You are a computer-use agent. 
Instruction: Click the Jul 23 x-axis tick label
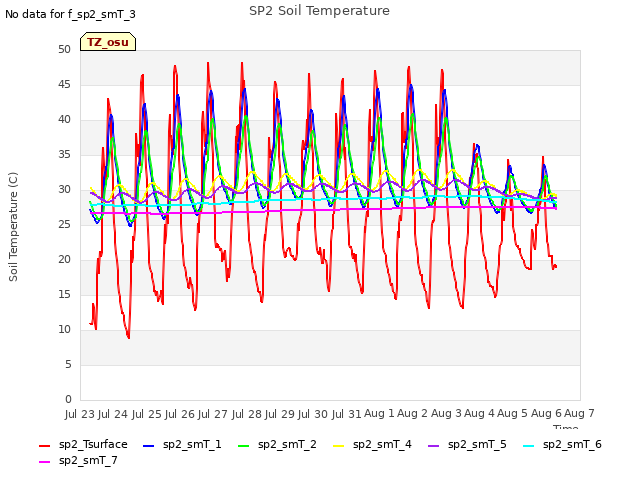[x=80, y=414]
